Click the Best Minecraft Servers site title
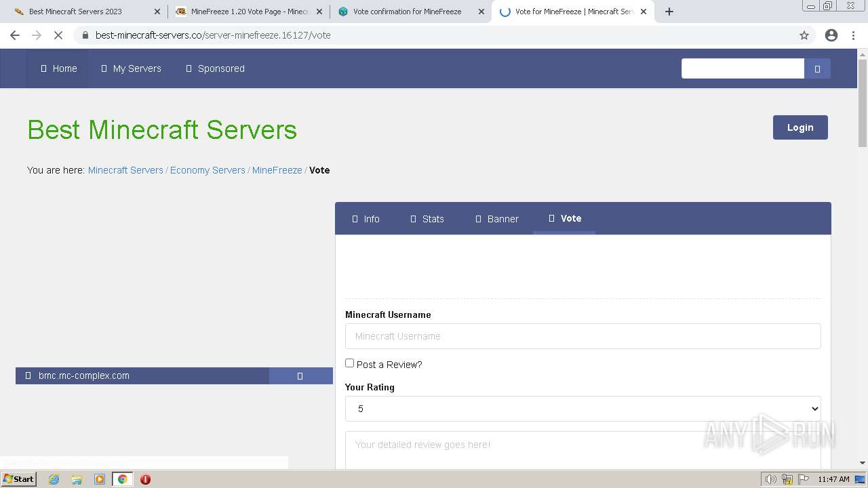The width and height of the screenshot is (868, 488). 162,129
